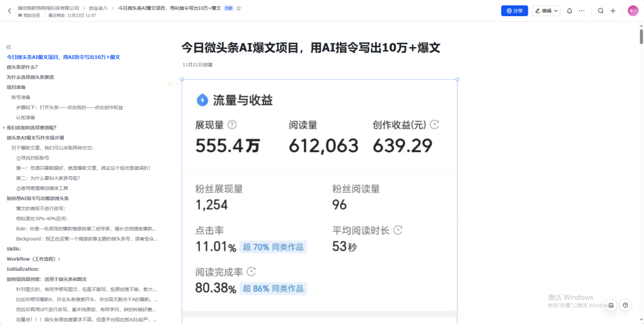Open search with the magnifier icon
This screenshot has height=324, width=644.
(600, 11)
